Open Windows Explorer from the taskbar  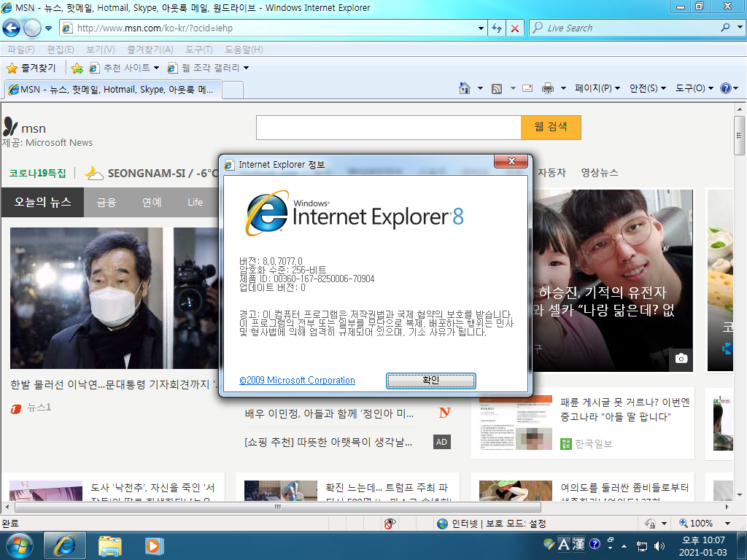point(110,546)
